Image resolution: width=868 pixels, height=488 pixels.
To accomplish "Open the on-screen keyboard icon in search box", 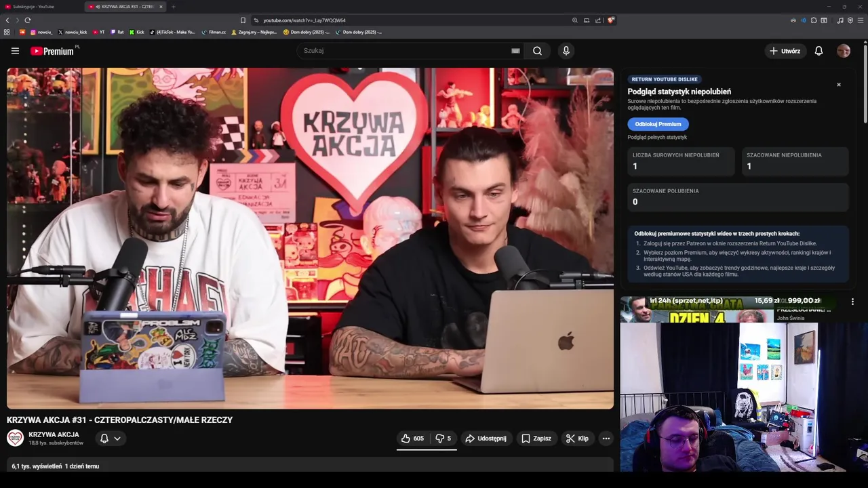I will point(515,51).
